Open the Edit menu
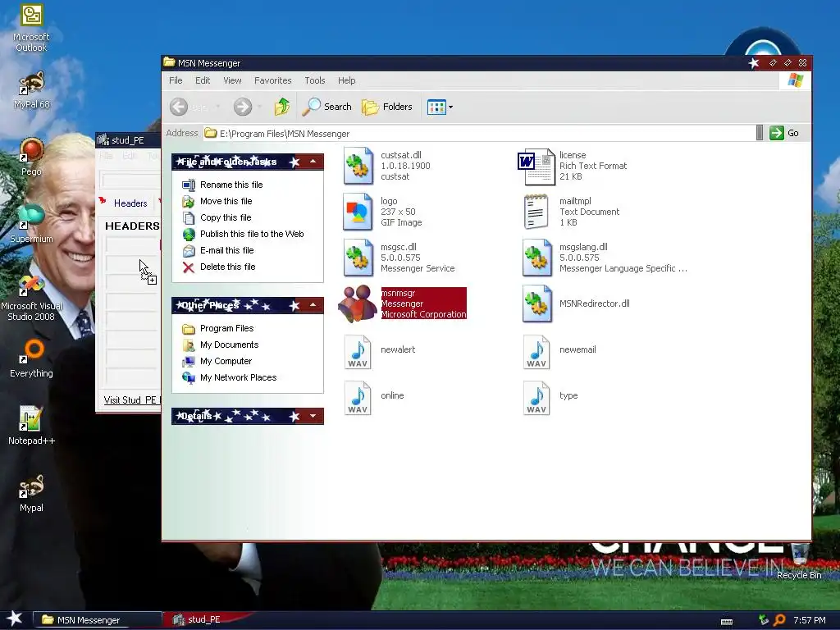The height and width of the screenshot is (630, 840). click(x=203, y=80)
